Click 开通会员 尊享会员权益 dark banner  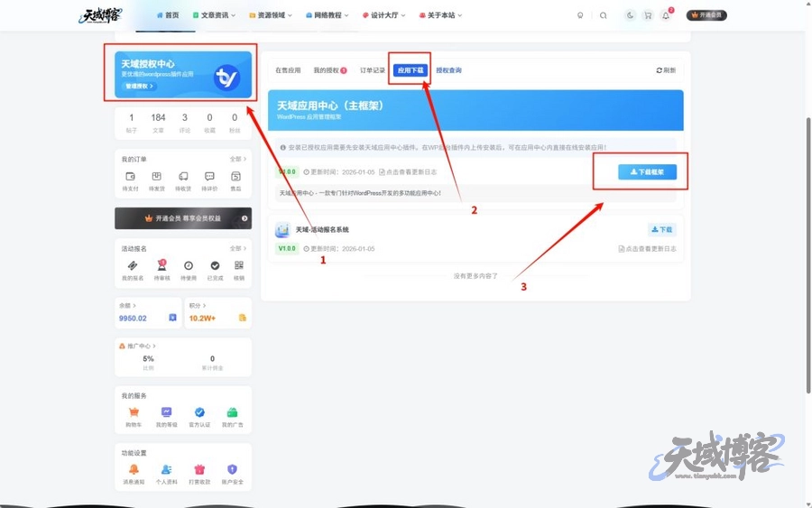point(183,218)
